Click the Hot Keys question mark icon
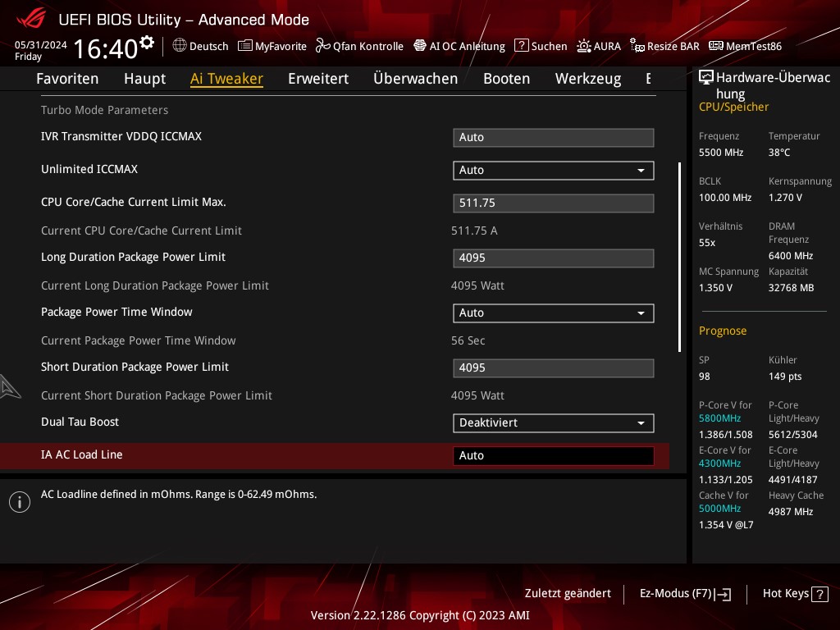The height and width of the screenshot is (630, 840). [x=819, y=594]
